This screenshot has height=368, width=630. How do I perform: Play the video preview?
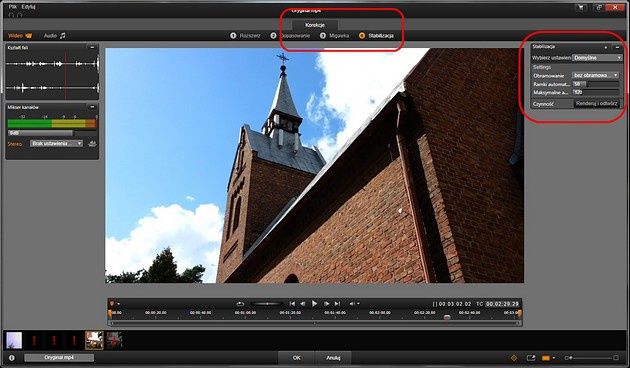click(315, 304)
